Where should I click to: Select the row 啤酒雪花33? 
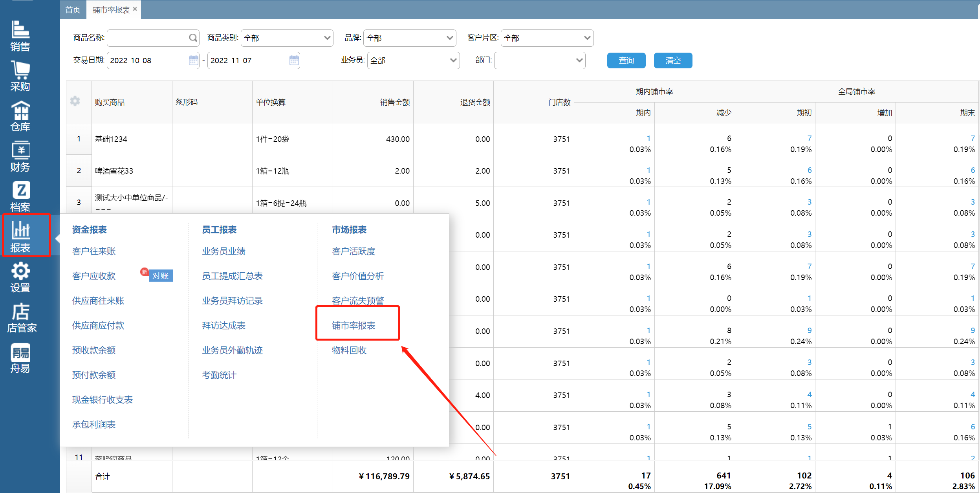[522, 171]
